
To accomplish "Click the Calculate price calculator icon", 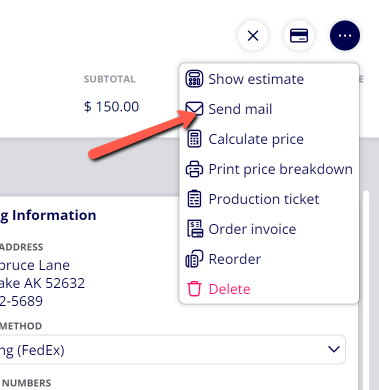I will point(194,139).
